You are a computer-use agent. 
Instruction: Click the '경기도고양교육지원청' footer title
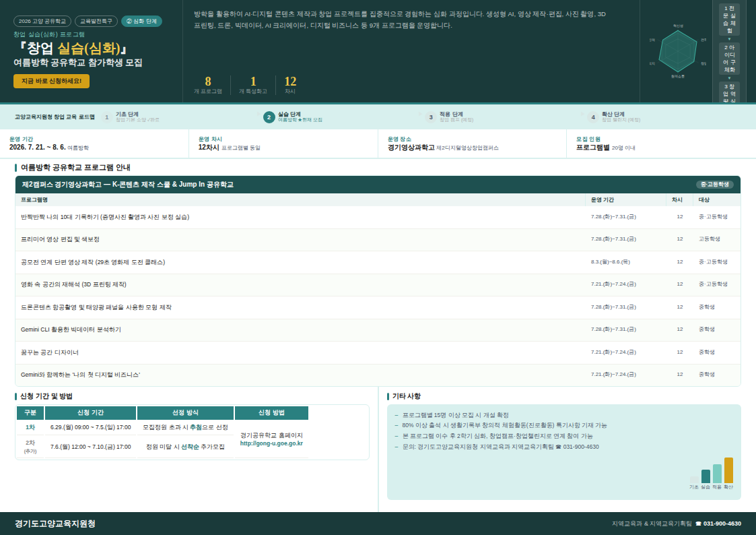click(x=55, y=524)
